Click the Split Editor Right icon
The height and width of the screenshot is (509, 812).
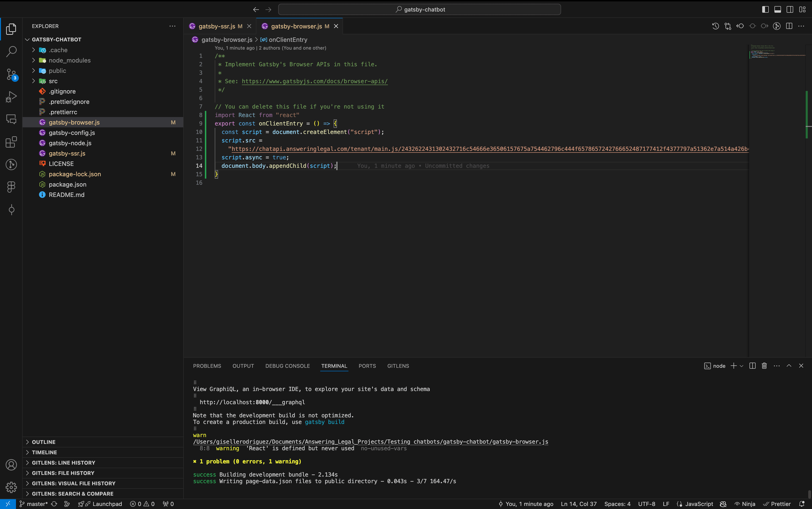point(789,26)
